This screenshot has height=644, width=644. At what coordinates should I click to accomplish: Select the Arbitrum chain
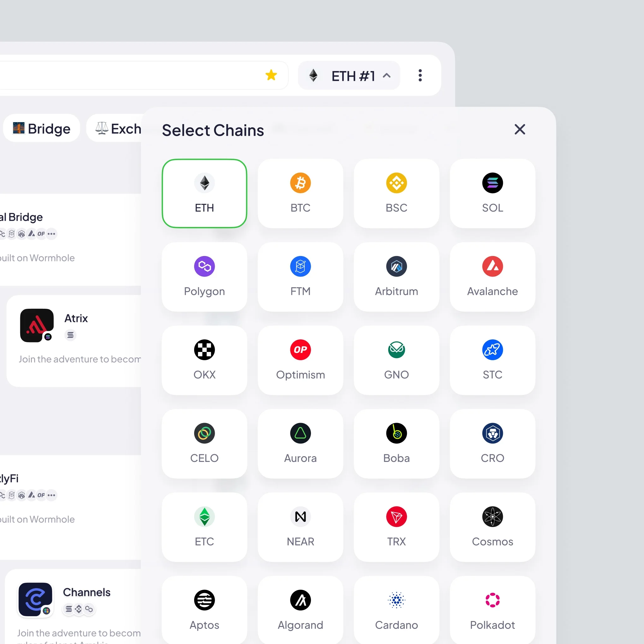[x=396, y=275]
